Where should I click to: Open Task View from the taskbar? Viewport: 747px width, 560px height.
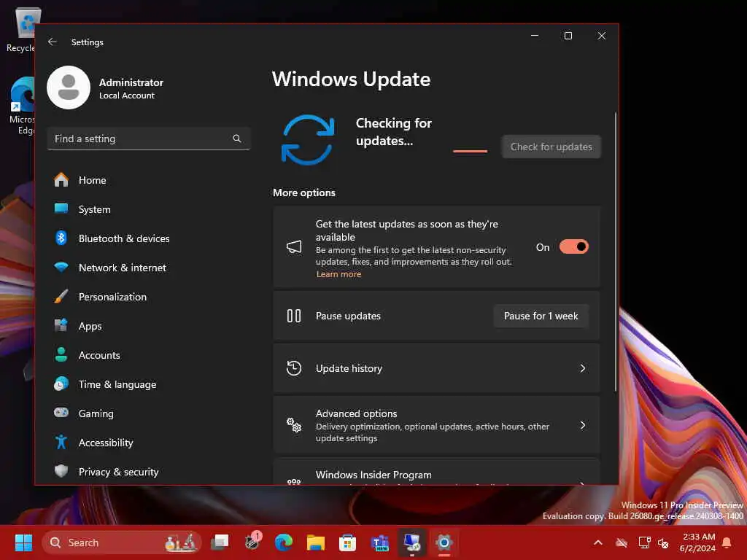click(x=220, y=542)
